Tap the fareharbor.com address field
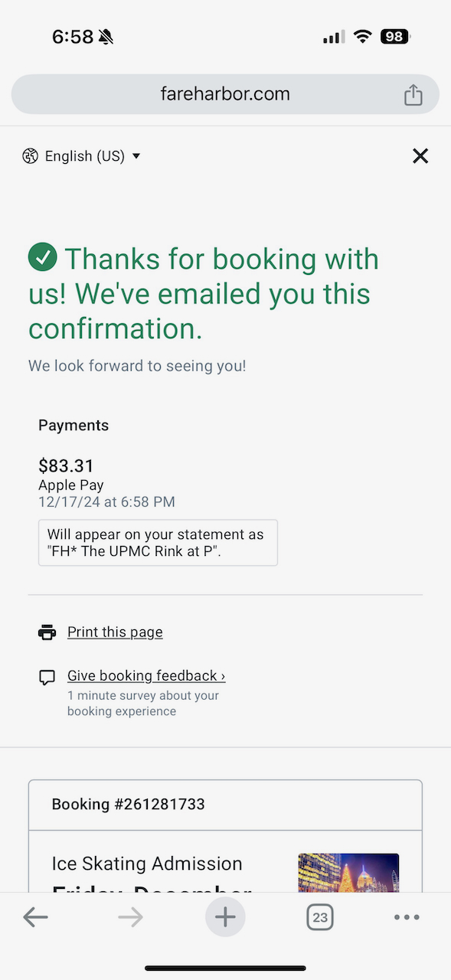 coord(225,94)
